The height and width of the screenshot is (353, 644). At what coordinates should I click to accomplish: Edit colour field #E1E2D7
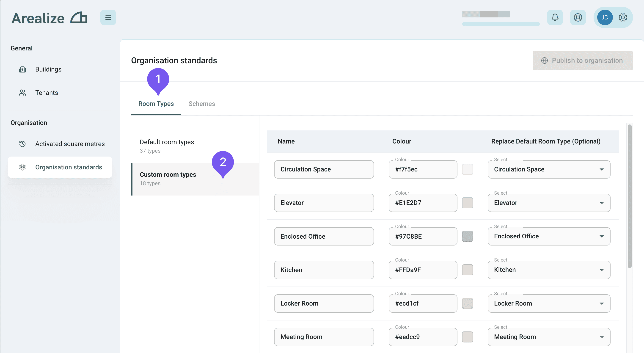pyautogui.click(x=423, y=203)
